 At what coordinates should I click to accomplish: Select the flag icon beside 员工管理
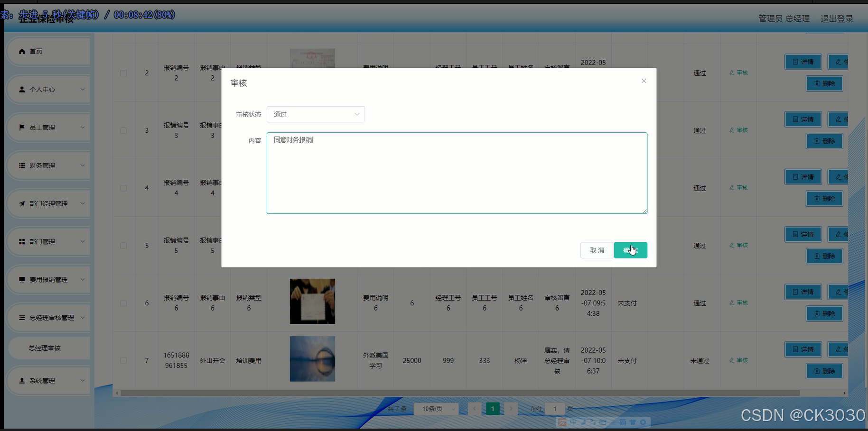point(21,127)
